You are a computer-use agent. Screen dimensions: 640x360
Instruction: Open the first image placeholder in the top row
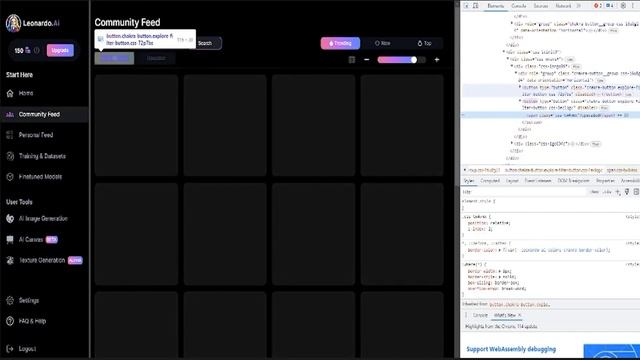coord(136,125)
